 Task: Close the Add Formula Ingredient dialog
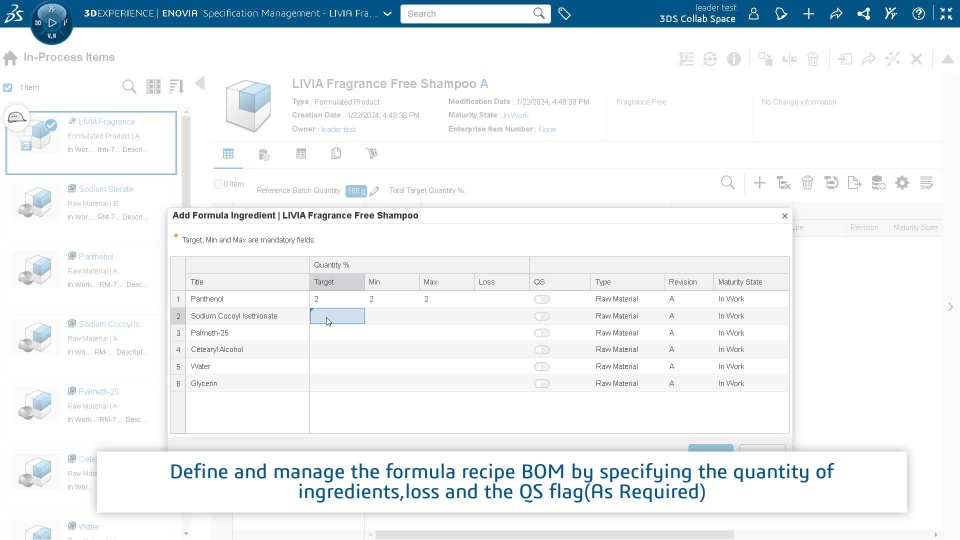(x=785, y=216)
